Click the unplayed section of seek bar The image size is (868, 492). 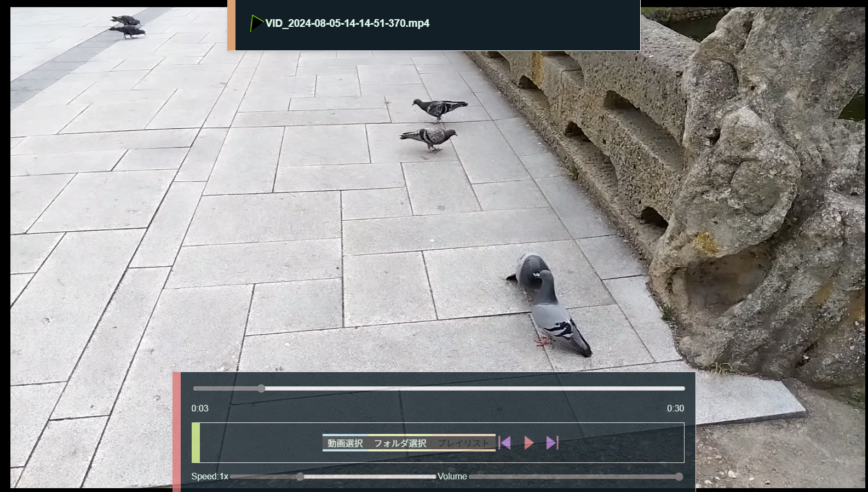pyautogui.click(x=471, y=388)
